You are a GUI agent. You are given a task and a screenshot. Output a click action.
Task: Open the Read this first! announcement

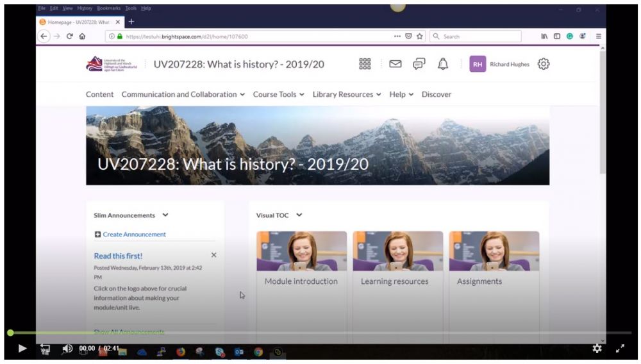(x=118, y=256)
